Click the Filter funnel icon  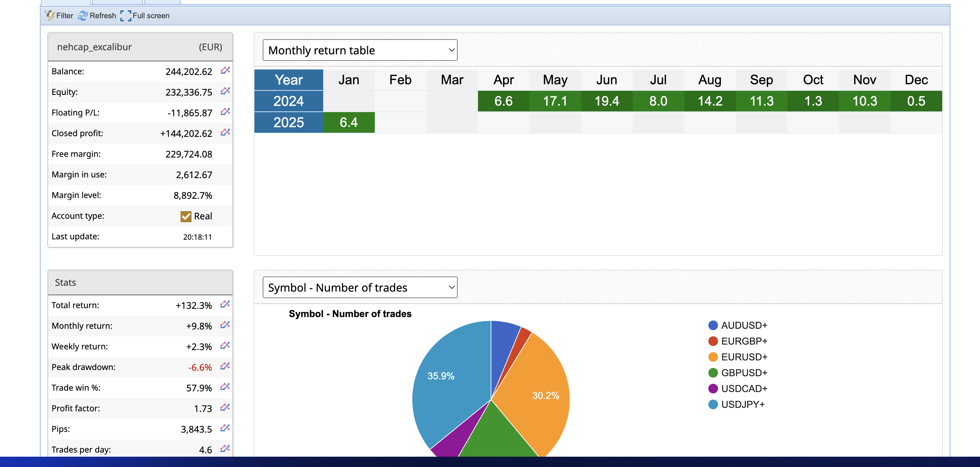coord(50,15)
